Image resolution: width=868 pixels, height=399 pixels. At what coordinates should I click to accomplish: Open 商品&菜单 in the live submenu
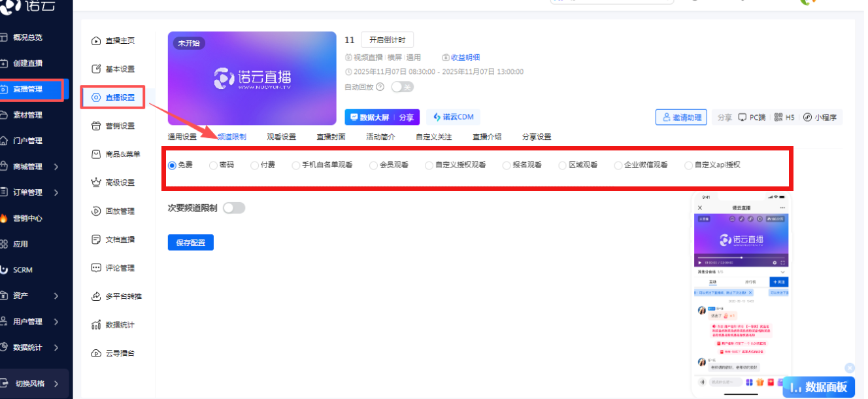[x=115, y=154]
